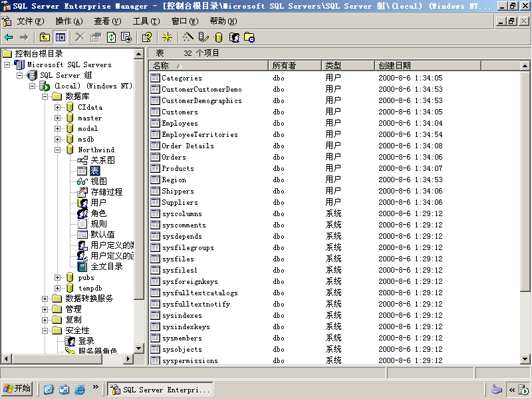Viewport: 532px width, 399px height.
Task: Open the 窗口(W) menu
Action: click(185, 21)
